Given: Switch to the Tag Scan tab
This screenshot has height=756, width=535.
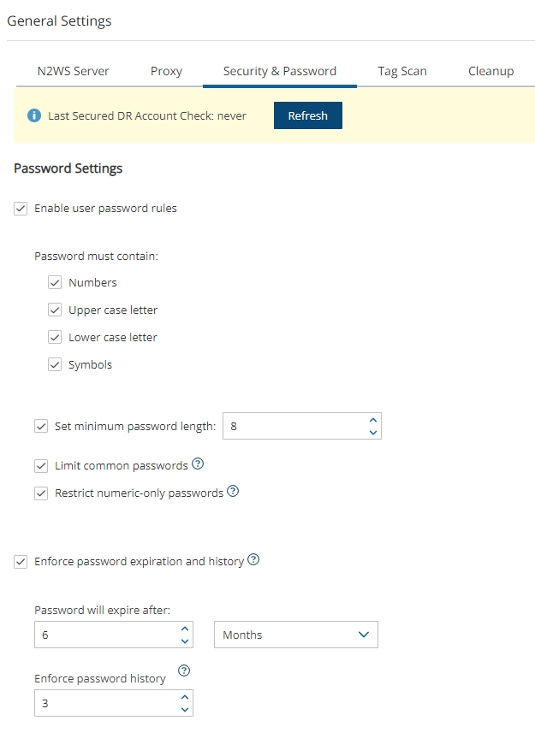Looking at the screenshot, I should click(402, 71).
